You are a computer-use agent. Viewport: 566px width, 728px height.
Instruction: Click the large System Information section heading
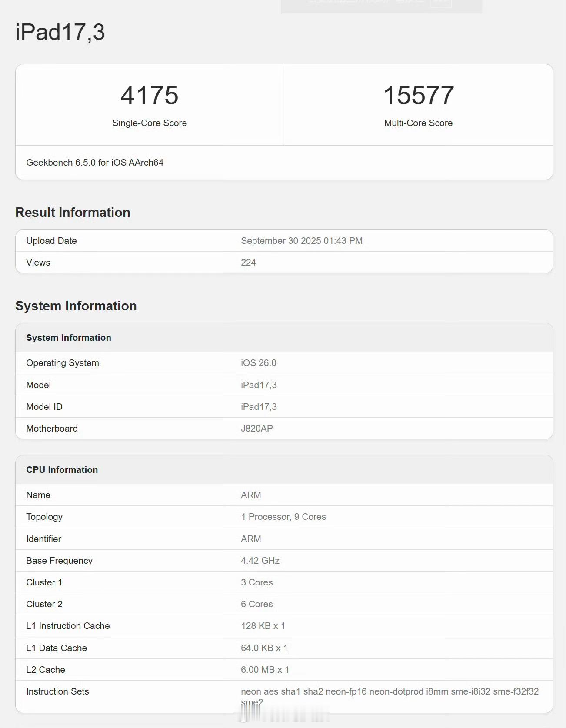76,306
